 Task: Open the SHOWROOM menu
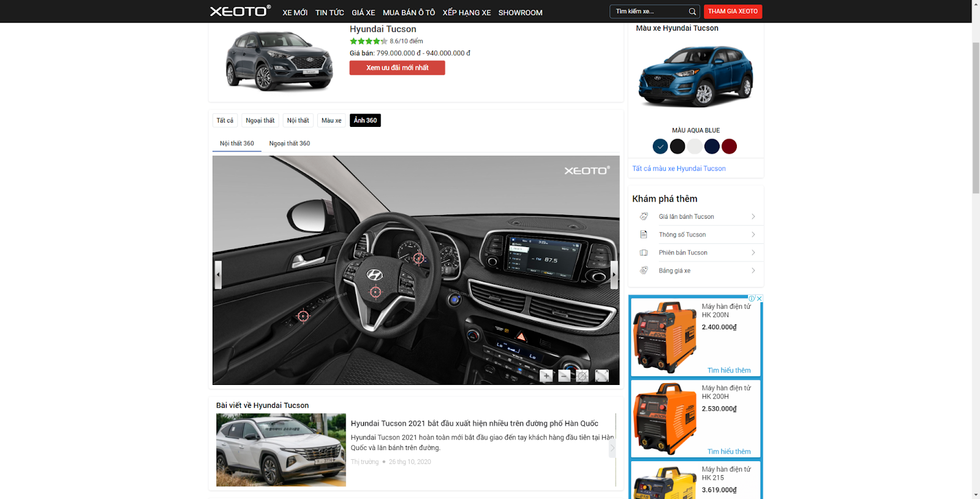click(x=520, y=12)
